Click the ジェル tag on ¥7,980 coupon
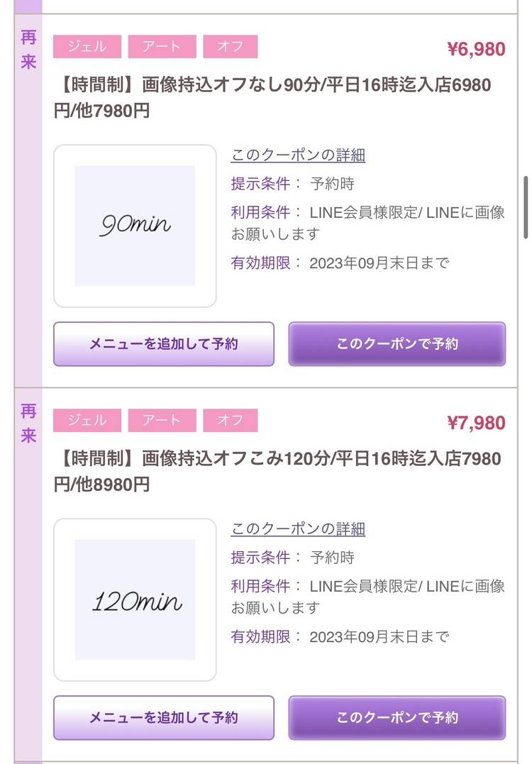Image resolution: width=532 pixels, height=764 pixels. 87,421
